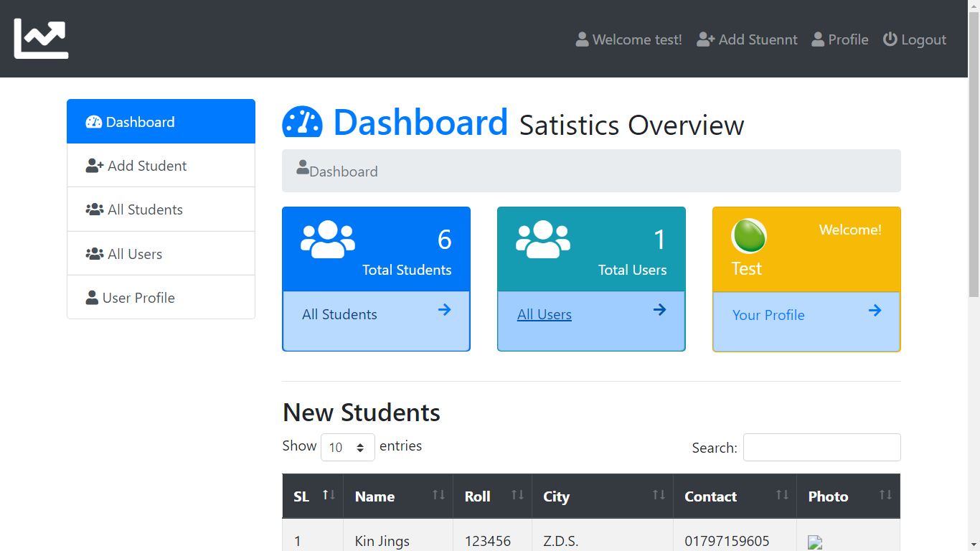The image size is (980, 551).
Task: Toggle Name column sorting arrows
Action: [x=438, y=495]
